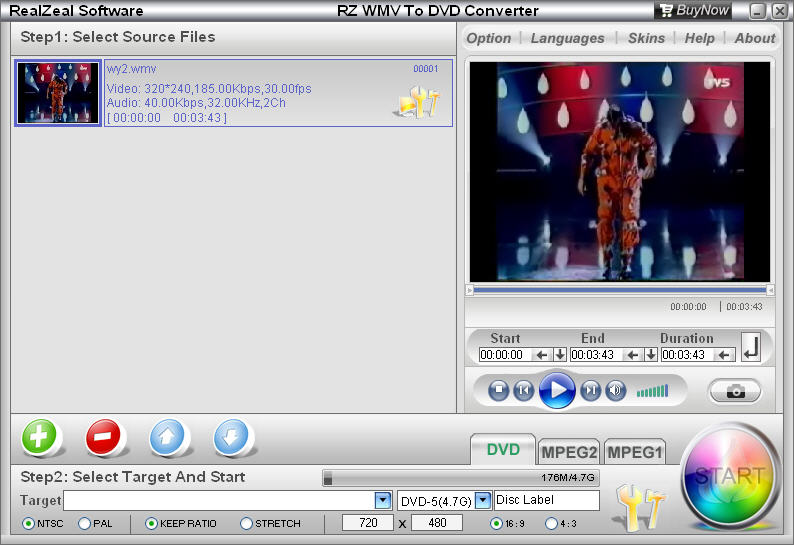Stop video playback
794x545 pixels.
pos(498,391)
